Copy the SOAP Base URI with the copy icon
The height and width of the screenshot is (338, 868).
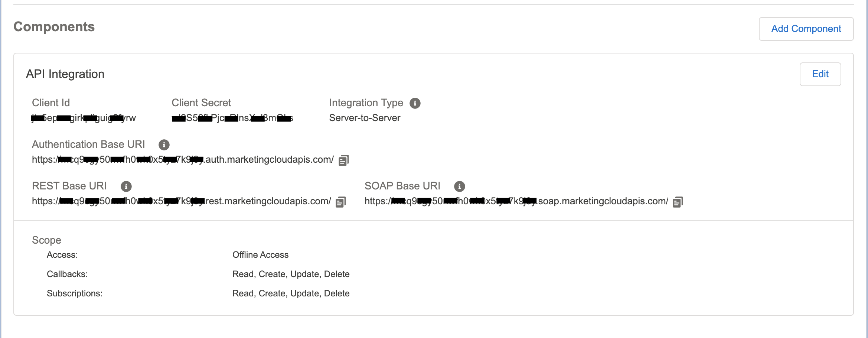(678, 202)
